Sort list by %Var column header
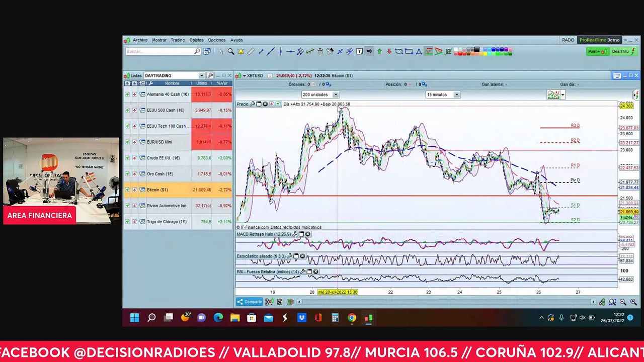The image size is (644, 362). [222, 83]
